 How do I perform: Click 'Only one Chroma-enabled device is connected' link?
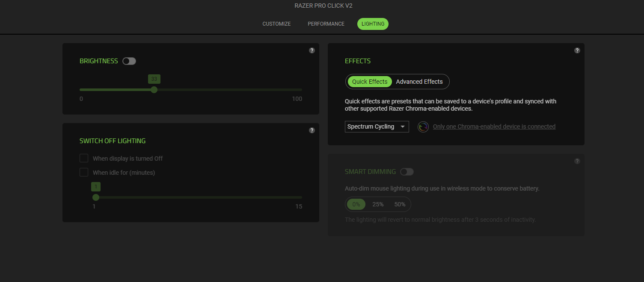pos(494,126)
